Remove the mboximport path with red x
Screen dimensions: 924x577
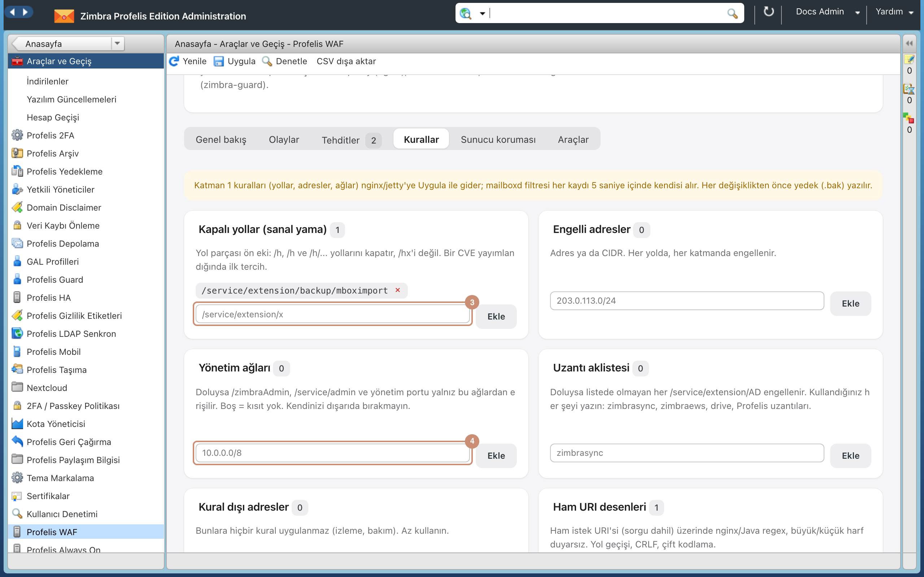pos(397,290)
